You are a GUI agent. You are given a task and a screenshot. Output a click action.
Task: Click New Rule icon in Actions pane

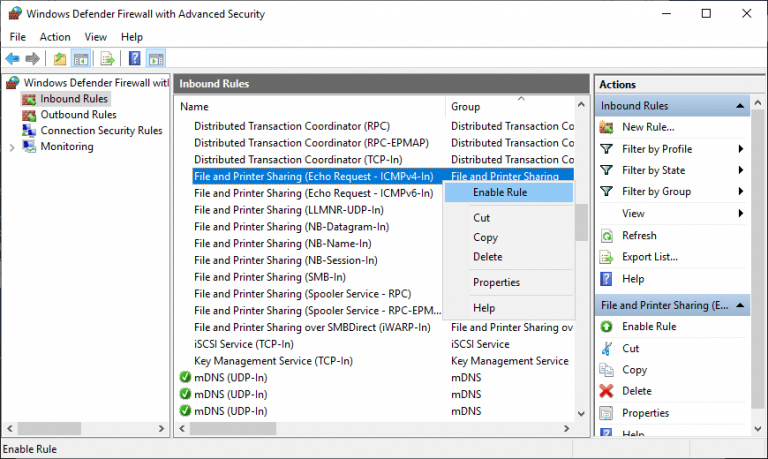click(606, 127)
